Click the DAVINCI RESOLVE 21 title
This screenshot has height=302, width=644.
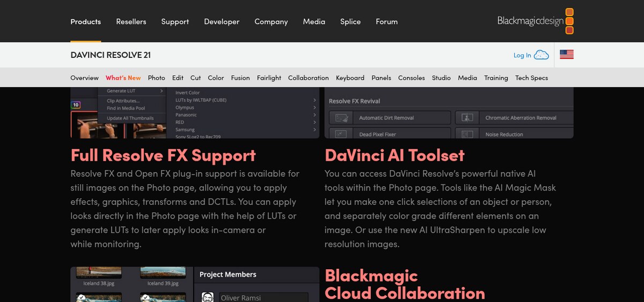click(111, 55)
